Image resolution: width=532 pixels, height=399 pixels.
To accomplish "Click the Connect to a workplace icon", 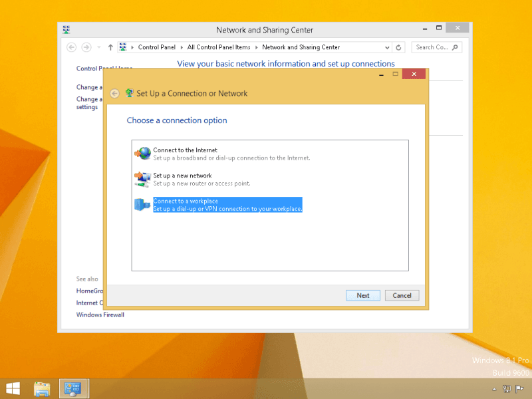I will 142,204.
